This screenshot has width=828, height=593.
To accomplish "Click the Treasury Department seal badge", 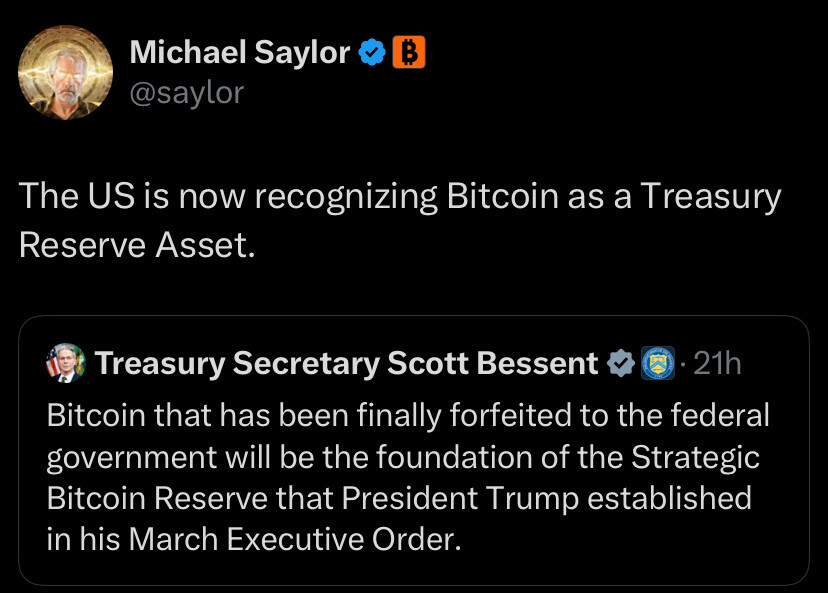I will point(658,363).
